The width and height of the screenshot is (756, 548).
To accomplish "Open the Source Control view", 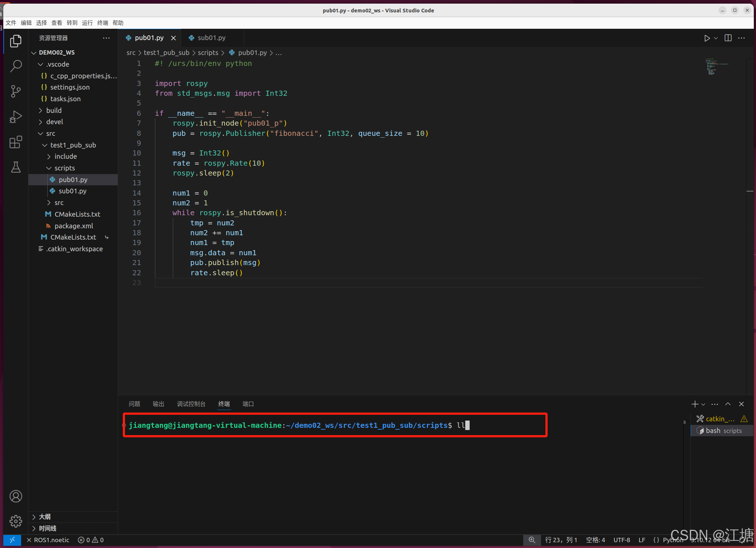I will click(16, 91).
